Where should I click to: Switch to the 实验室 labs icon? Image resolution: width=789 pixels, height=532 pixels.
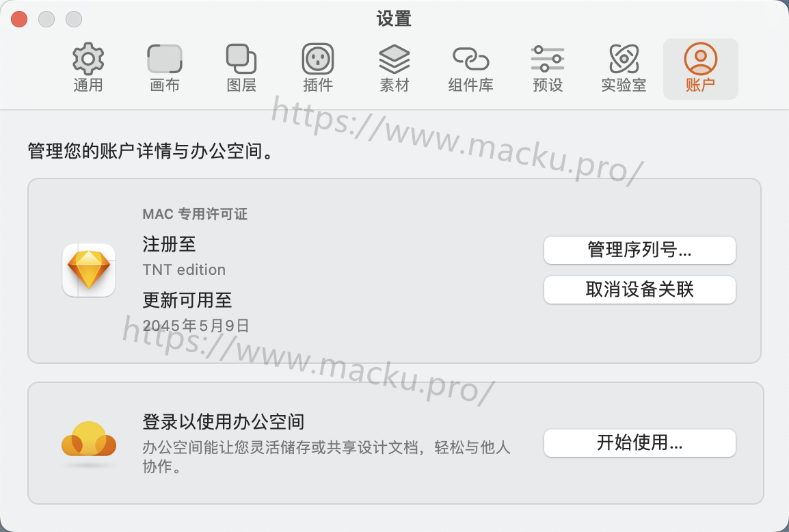[x=624, y=58]
